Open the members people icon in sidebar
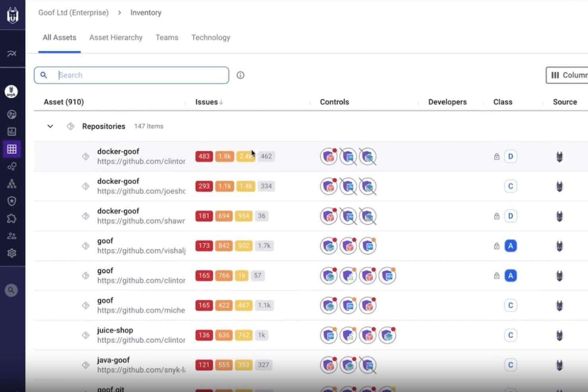Image resolution: width=588 pixels, height=392 pixels. coord(12,236)
